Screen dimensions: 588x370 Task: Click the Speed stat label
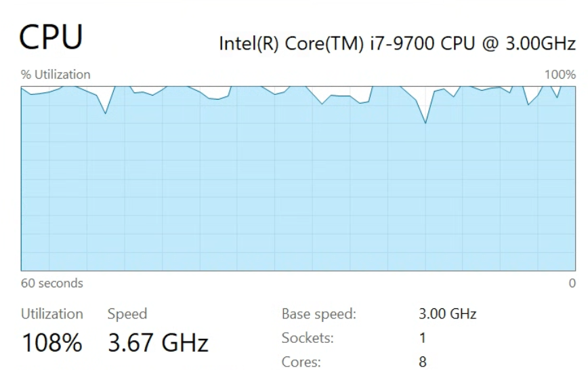(127, 314)
